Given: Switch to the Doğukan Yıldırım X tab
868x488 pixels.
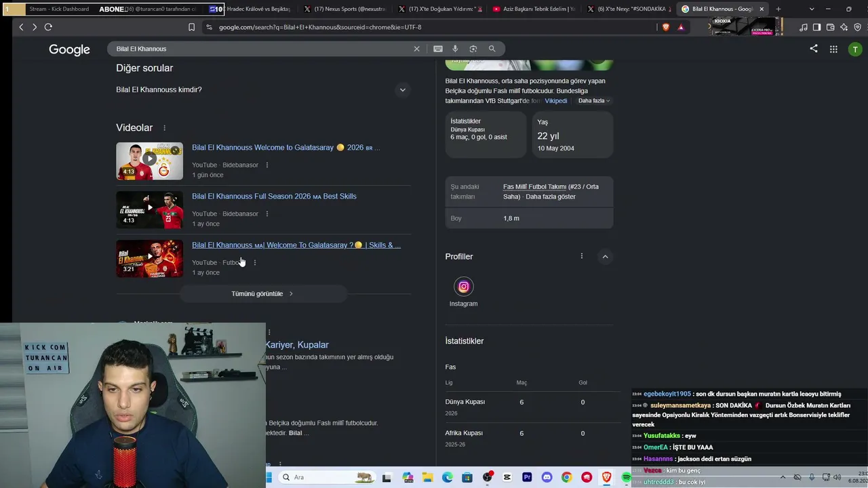Looking at the screenshot, I should (x=439, y=9).
